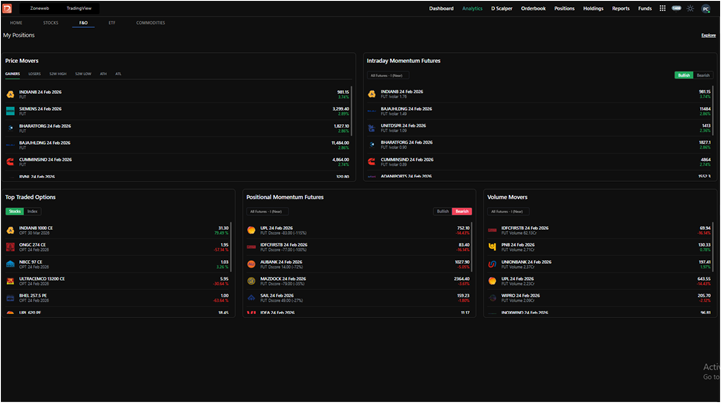Open the PC profile avatar
Viewport: 721px width, 403px height.
[705, 9]
